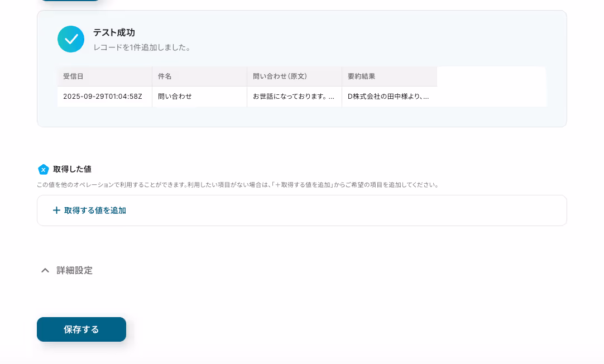Click the テスト成功 heading
This screenshot has width=604, height=364.
tap(114, 33)
